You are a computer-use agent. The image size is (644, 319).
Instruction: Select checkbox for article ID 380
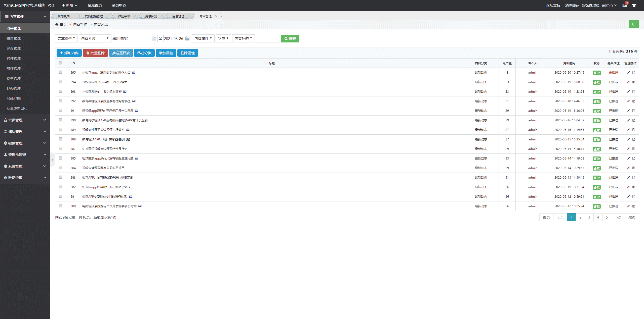(60, 206)
